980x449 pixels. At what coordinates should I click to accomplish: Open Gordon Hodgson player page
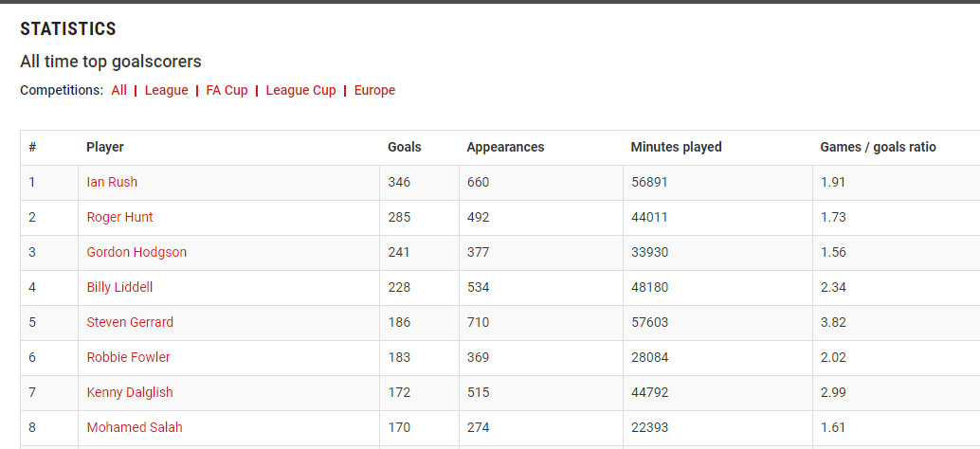(x=136, y=253)
